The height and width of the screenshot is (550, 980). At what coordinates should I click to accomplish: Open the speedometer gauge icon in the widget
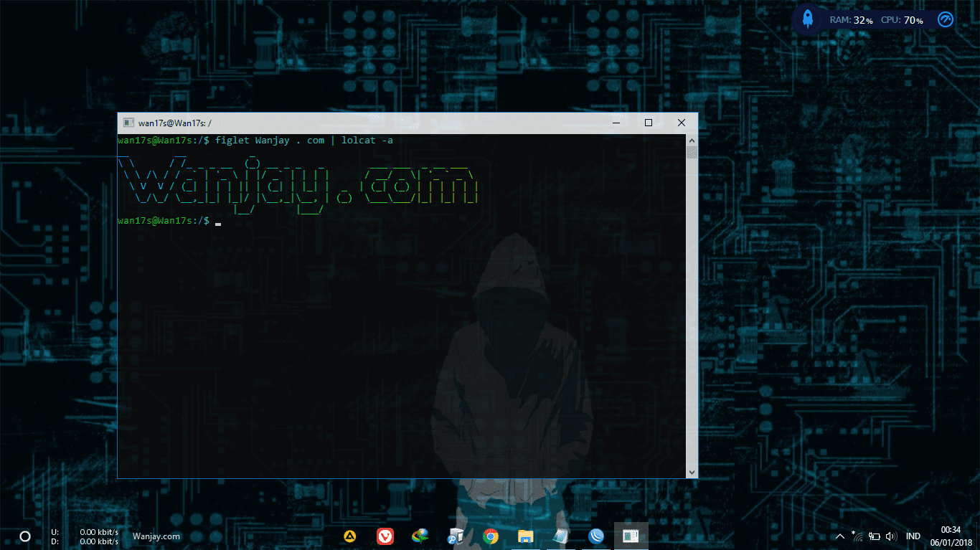click(946, 19)
